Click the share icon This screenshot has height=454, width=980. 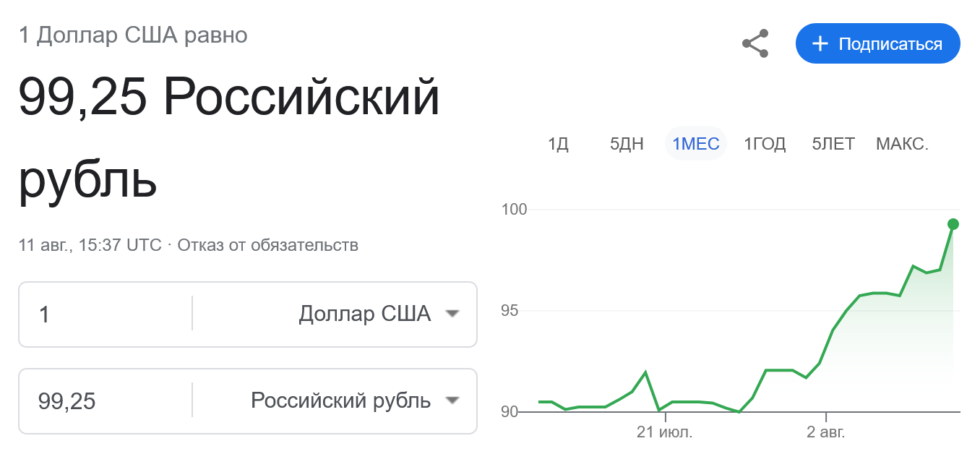coord(755,44)
